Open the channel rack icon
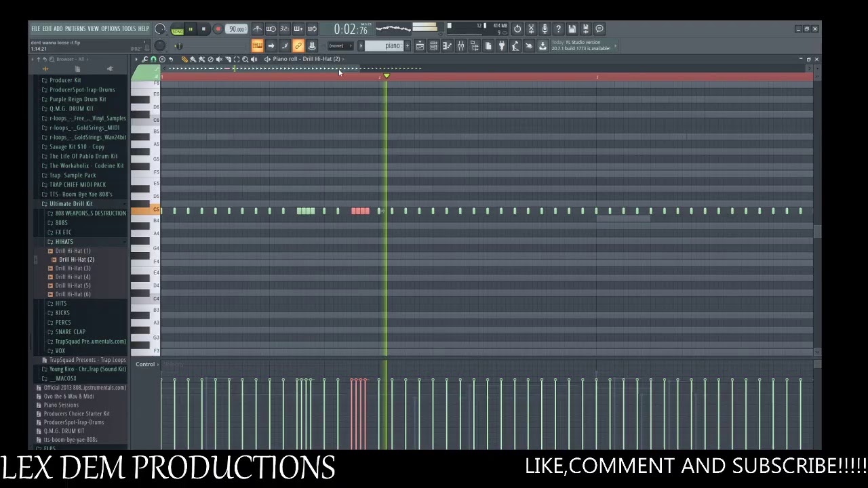Screen dimensions: 868x488 click(x=433, y=45)
